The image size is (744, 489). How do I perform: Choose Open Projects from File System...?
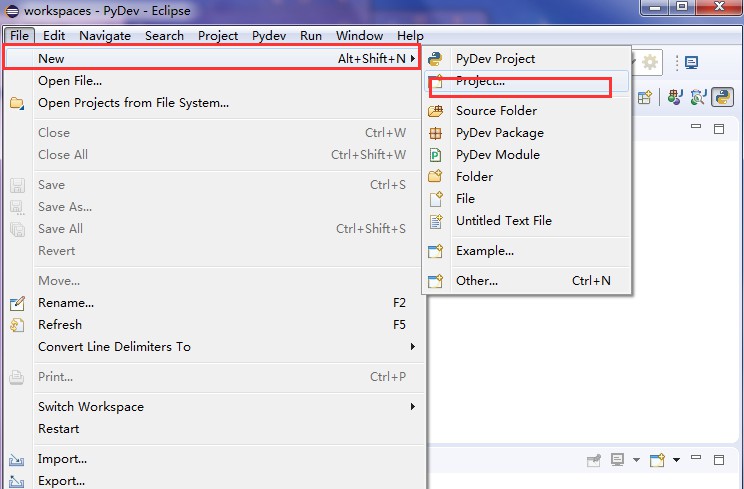click(x=214, y=103)
